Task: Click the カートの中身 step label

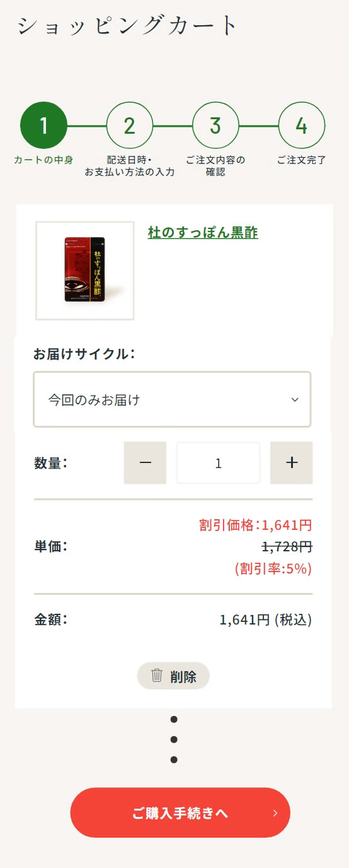Action: (x=43, y=160)
